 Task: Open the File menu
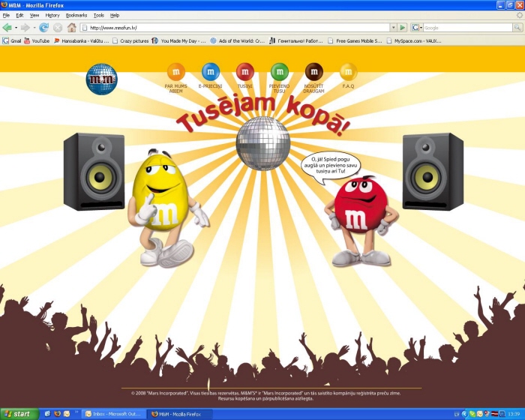pyautogui.click(x=6, y=15)
